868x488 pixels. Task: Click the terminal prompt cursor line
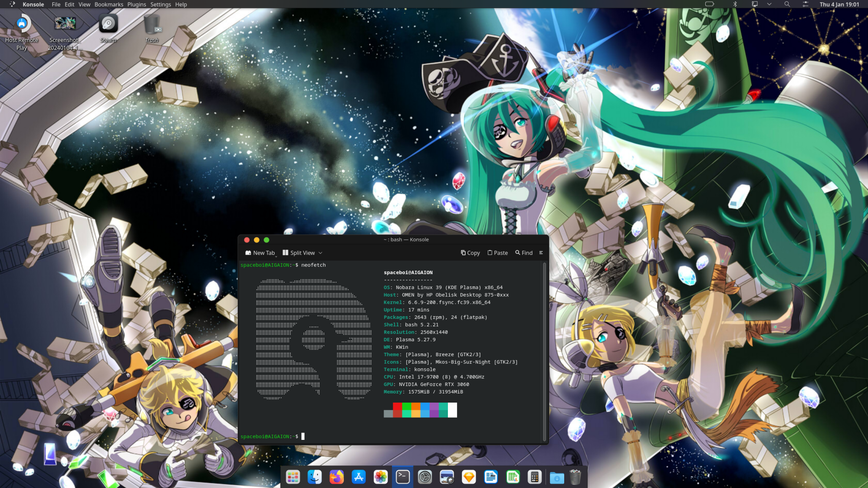(273, 436)
